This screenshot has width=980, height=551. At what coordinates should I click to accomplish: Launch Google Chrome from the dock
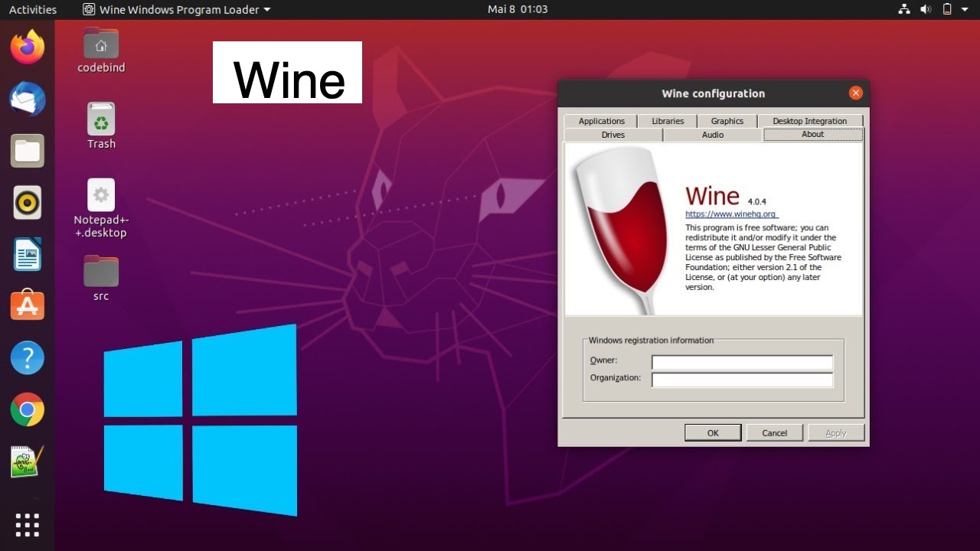tap(28, 410)
